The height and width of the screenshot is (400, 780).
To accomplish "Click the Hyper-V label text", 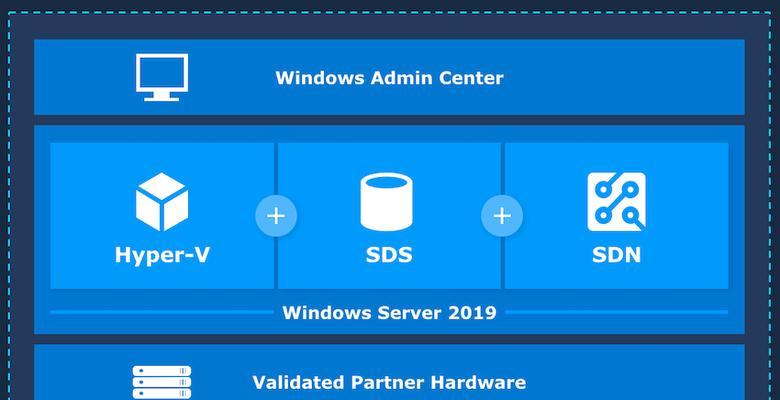I will click(162, 255).
